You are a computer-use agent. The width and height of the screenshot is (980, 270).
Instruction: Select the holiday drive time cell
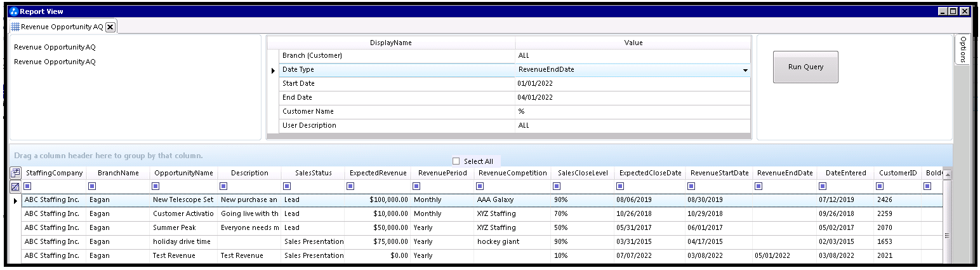pyautogui.click(x=183, y=242)
